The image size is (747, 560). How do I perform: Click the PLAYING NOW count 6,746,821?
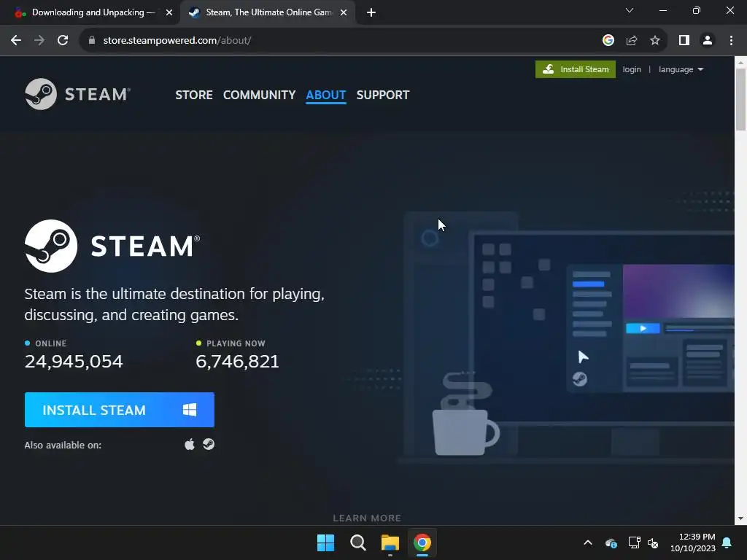tap(237, 362)
